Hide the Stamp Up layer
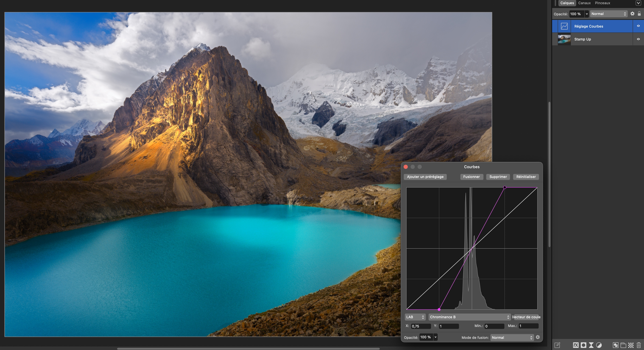Image resolution: width=644 pixels, height=350 pixels. (638, 39)
